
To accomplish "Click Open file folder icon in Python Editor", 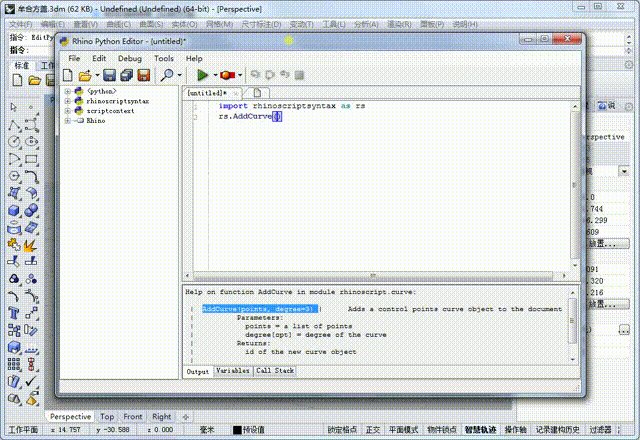I will tap(85, 75).
